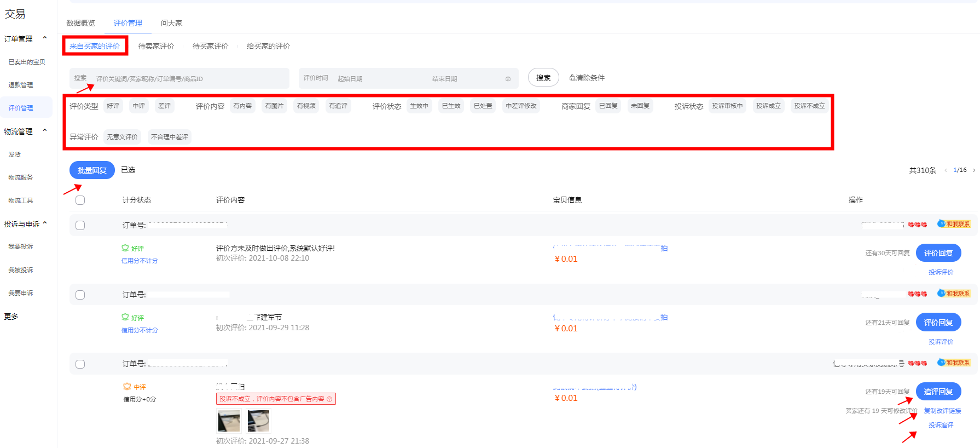Click the 清除条件 clear filters icon
980x448 pixels.
coord(572,78)
